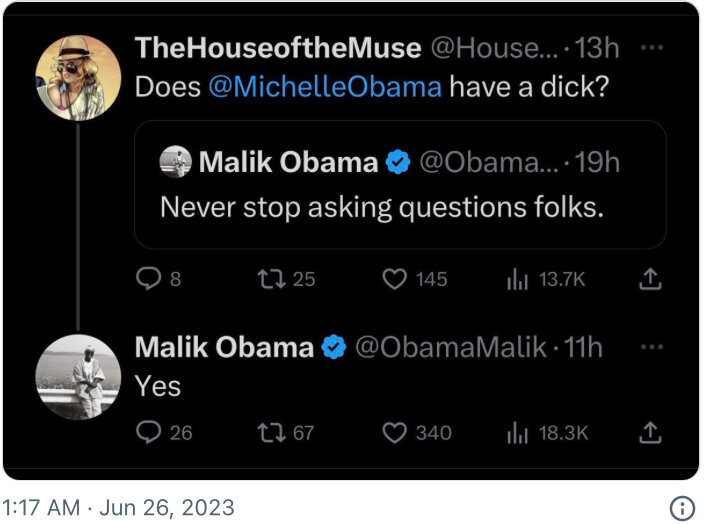Screen dimensions: 705x524
Task: Open more options on TheHouseoftheMuse tweet
Action: (x=651, y=47)
